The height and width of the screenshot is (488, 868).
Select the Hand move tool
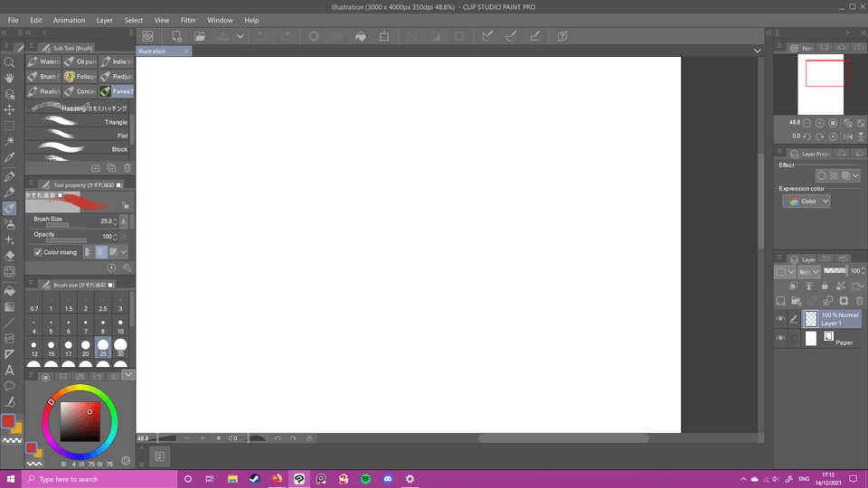click(9, 78)
